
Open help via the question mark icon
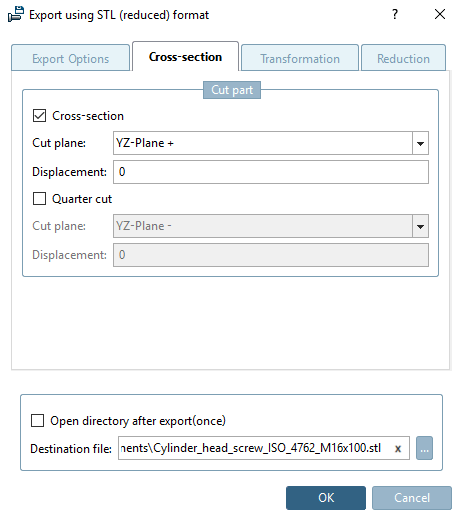395,14
